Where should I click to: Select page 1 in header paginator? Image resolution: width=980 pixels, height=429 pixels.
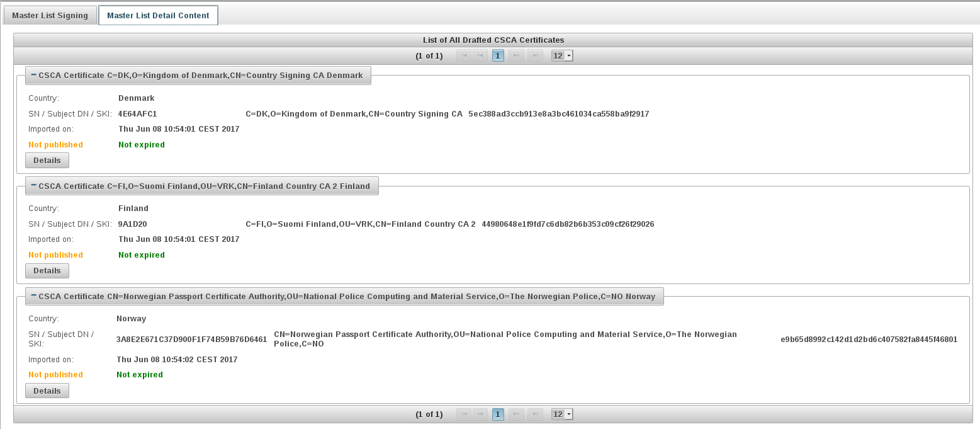pyautogui.click(x=498, y=55)
